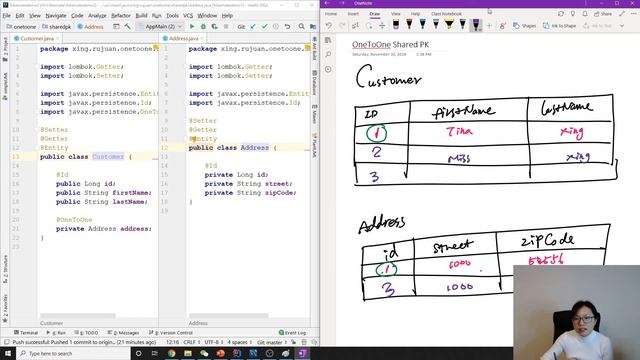Toggle the Project tool window side tab

coord(5,49)
